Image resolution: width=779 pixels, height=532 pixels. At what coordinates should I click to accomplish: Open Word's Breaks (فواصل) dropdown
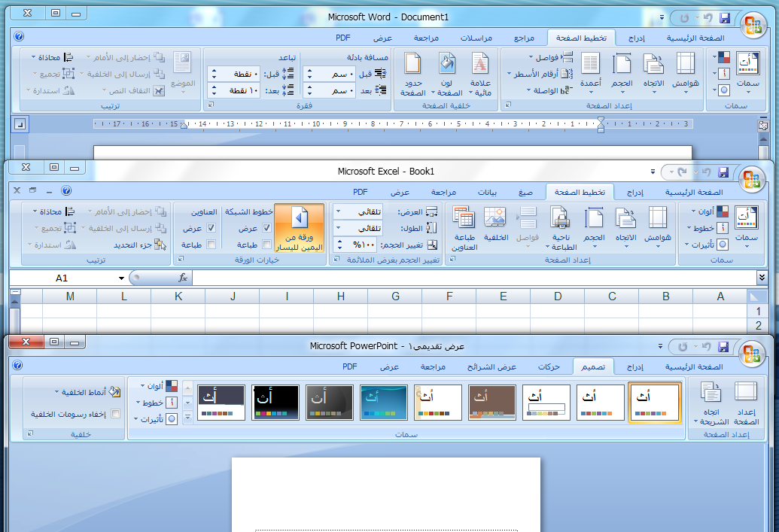click(550, 57)
